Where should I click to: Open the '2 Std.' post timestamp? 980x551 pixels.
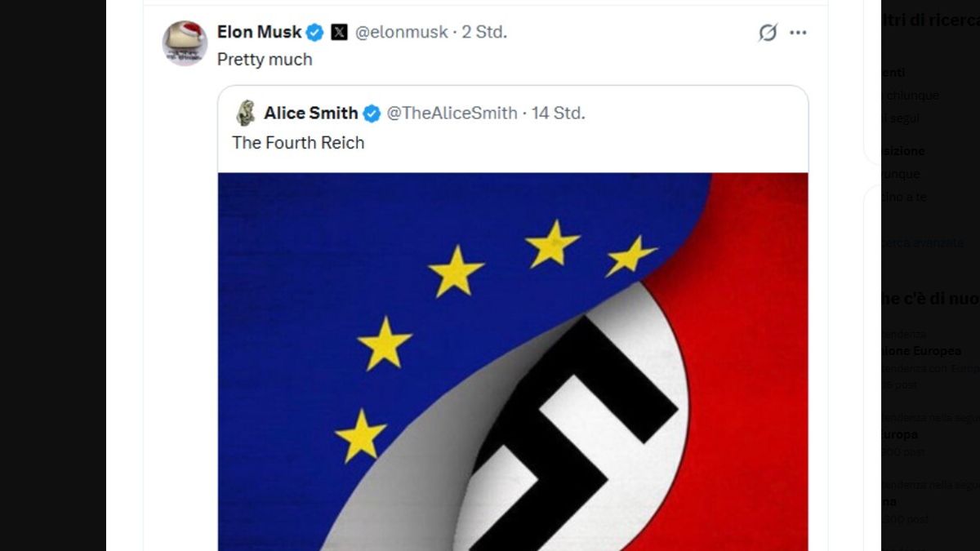click(484, 33)
